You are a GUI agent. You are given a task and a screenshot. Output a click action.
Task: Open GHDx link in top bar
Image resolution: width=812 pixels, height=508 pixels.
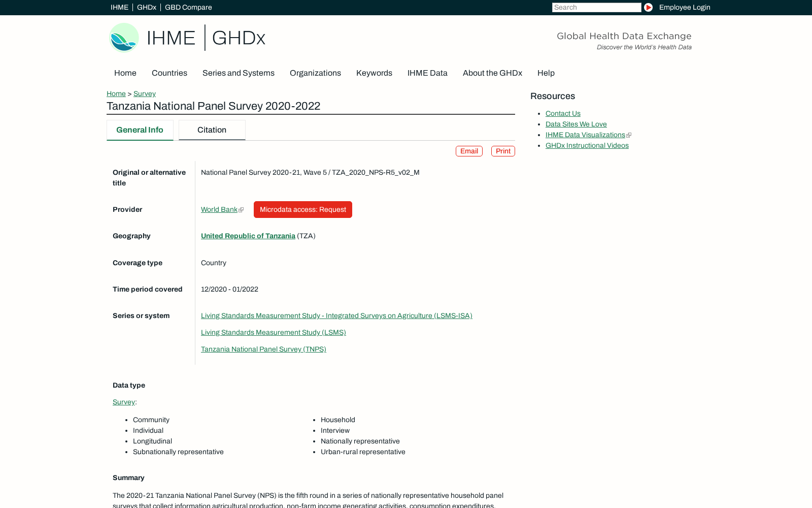click(147, 8)
